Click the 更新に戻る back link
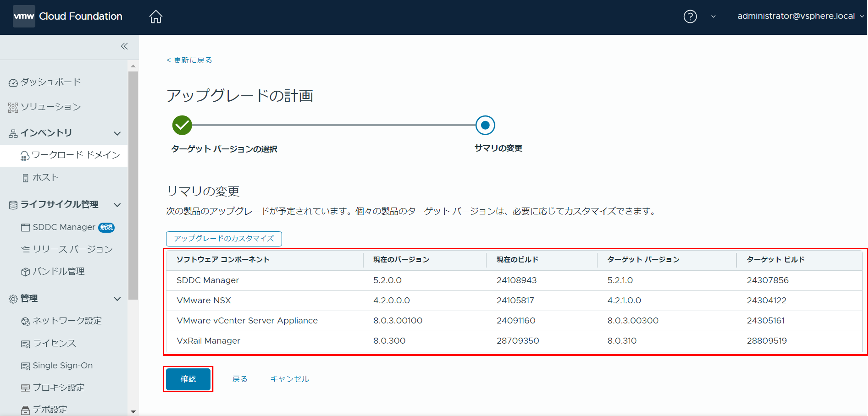This screenshot has width=868, height=416. click(x=189, y=60)
